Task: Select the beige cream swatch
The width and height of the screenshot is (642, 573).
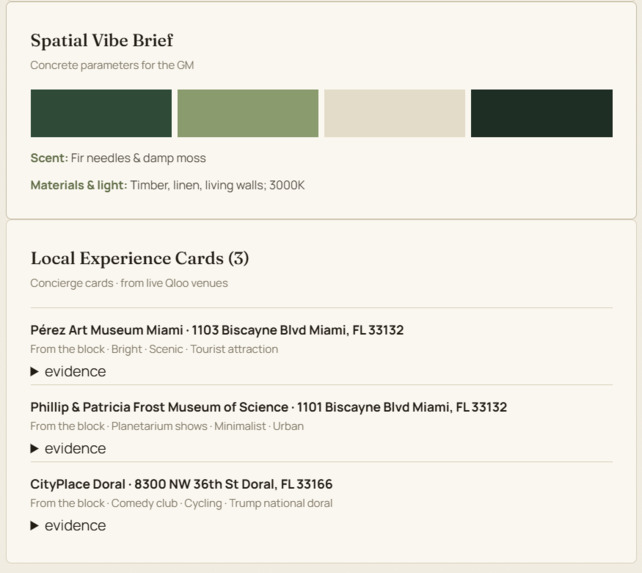Action: 395,113
